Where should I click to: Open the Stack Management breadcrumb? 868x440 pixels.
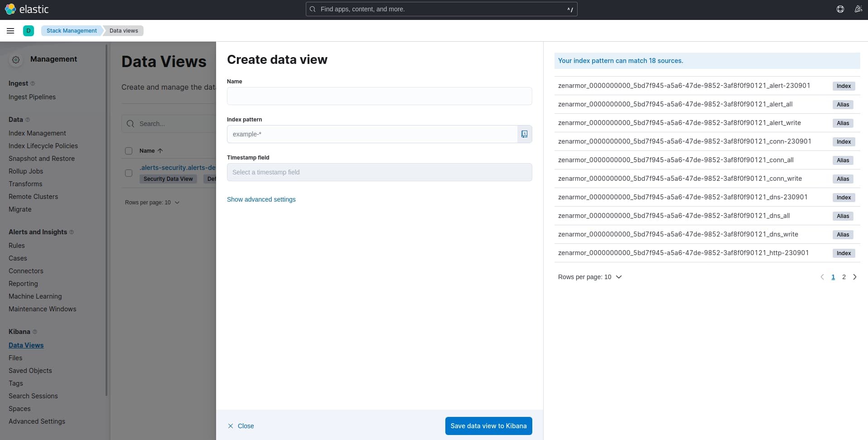[71, 31]
